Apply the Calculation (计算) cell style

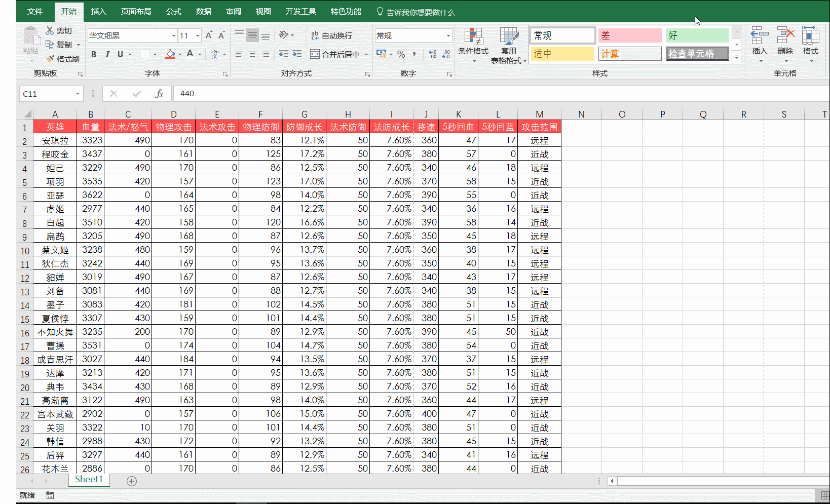tap(630, 54)
